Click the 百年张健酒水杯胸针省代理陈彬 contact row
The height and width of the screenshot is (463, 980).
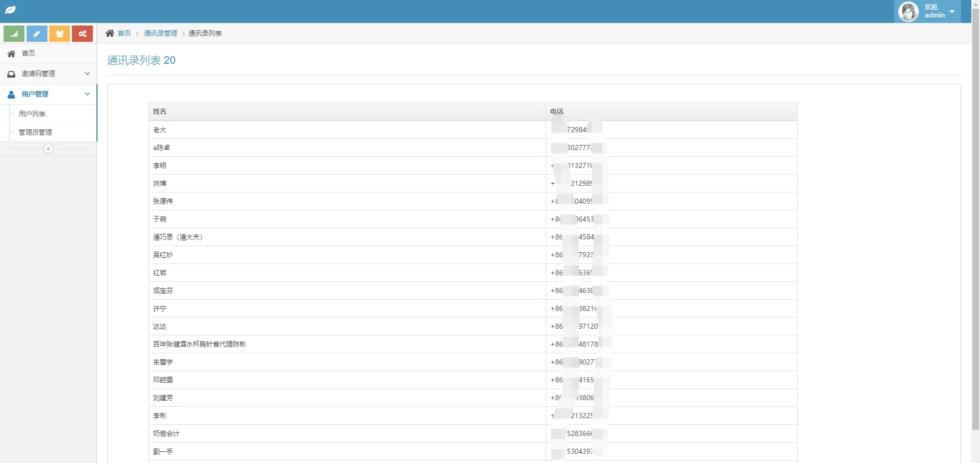pyautogui.click(x=200, y=344)
